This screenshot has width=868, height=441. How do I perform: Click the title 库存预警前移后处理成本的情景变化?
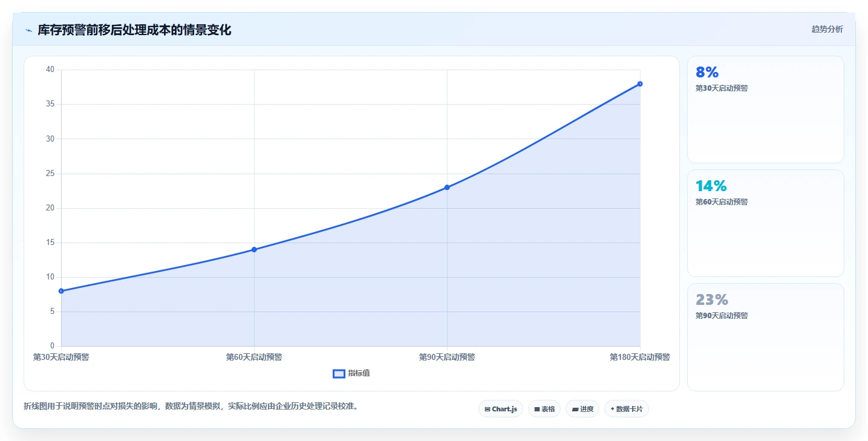click(x=134, y=30)
